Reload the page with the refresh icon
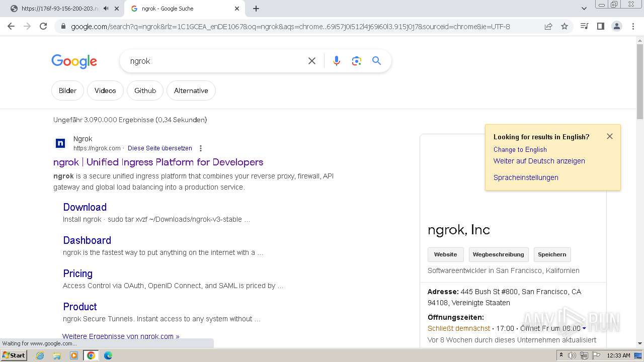 [x=43, y=26]
